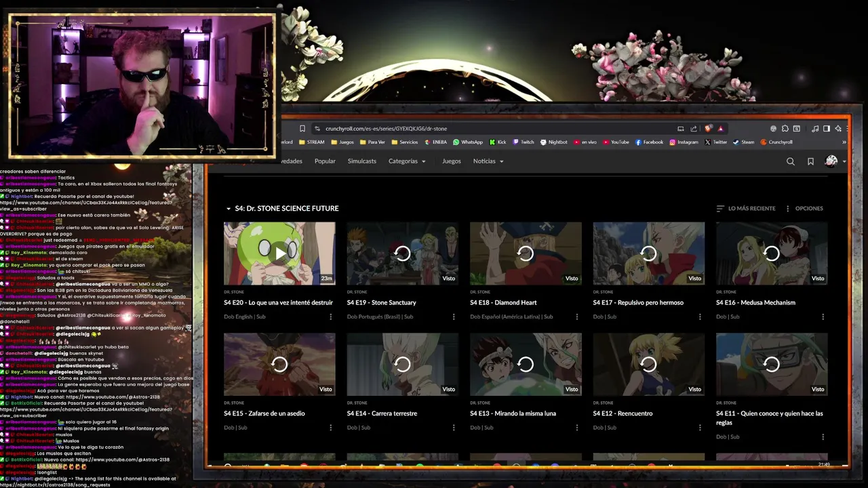Open the Twitch bookmark
Image resolution: width=868 pixels, height=488 pixels.
pyautogui.click(x=524, y=142)
